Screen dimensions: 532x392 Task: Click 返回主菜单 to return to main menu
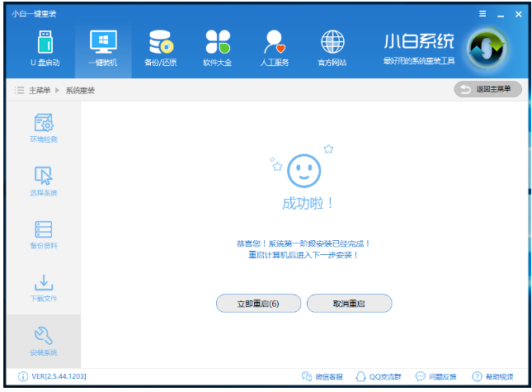(488, 89)
